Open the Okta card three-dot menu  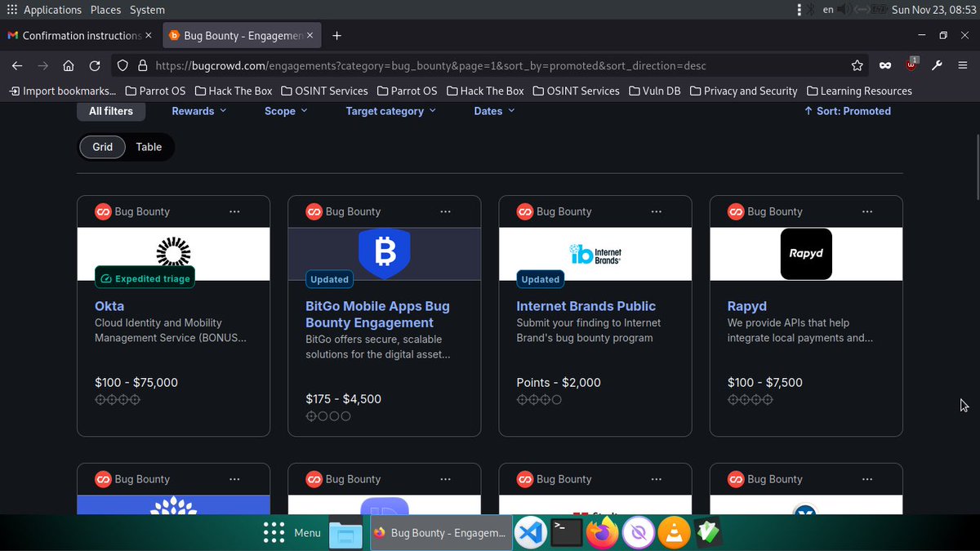pyautogui.click(x=234, y=211)
